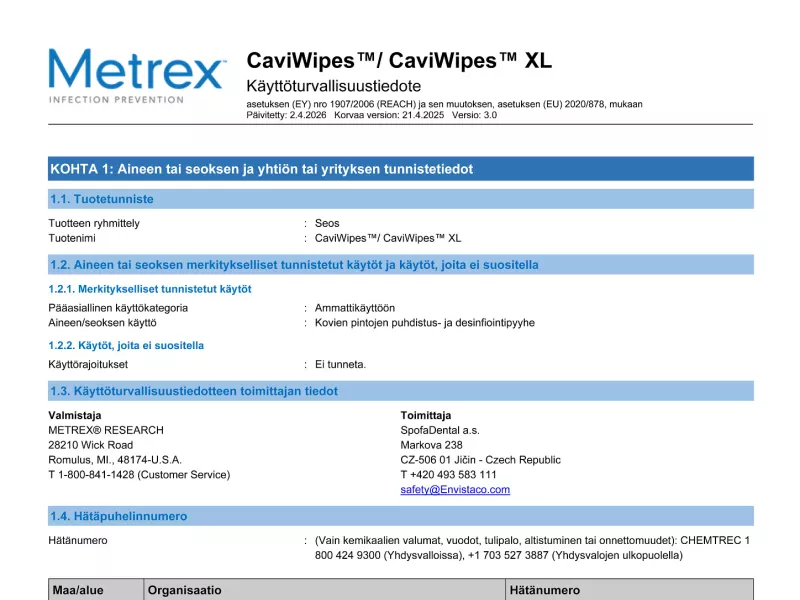The image size is (800, 600).
Task: Click the Päivitetty: 2.4.2026 date
Action: (x=286, y=115)
